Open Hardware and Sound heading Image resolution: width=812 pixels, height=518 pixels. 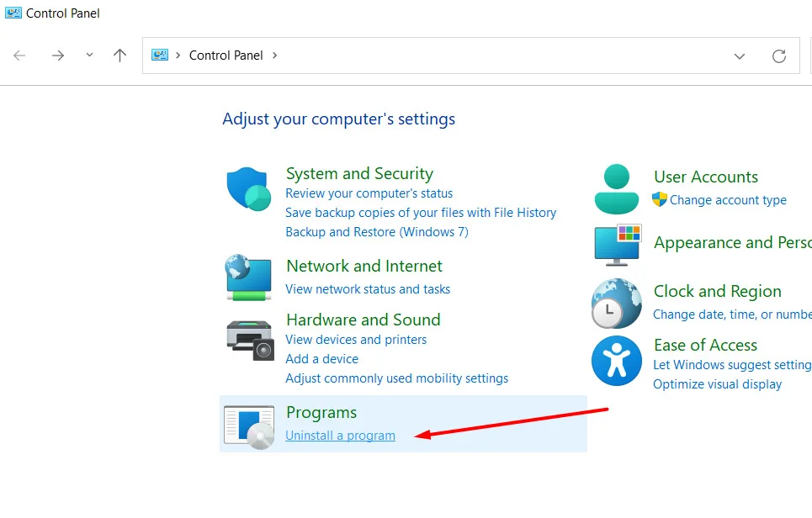tap(363, 320)
